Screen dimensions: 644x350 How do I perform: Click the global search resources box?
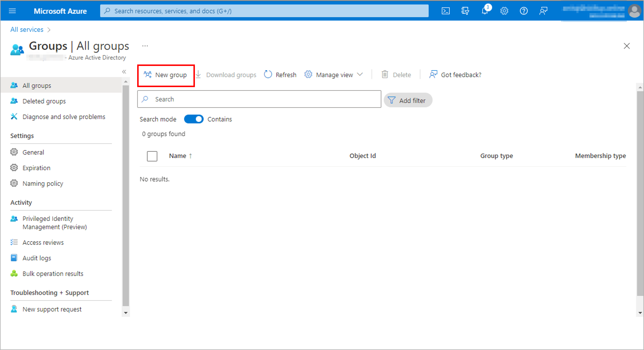point(264,11)
